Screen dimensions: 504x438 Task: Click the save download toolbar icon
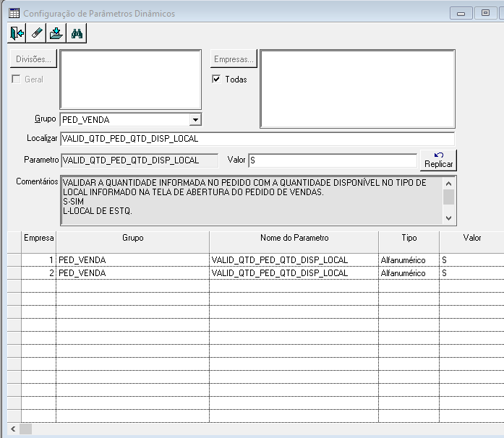[x=56, y=33]
